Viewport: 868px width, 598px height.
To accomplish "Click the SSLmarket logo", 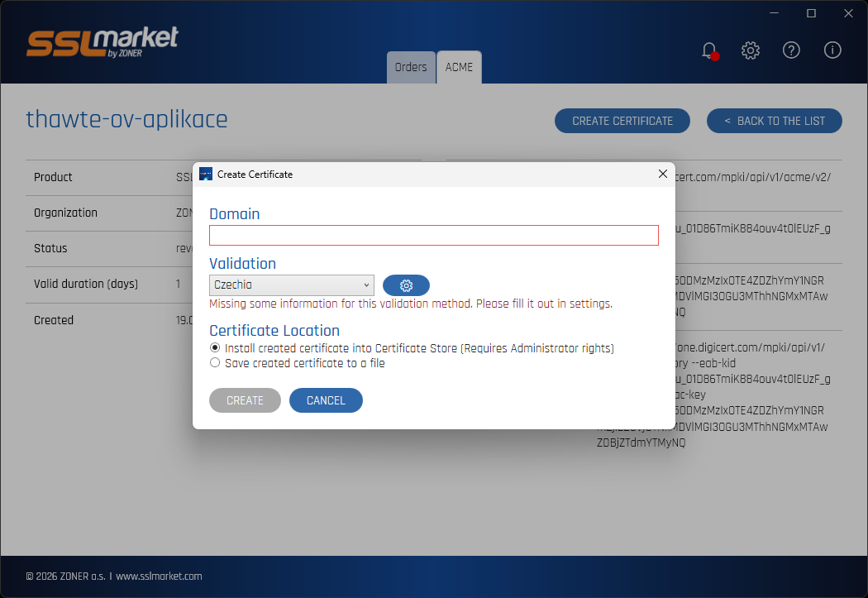I will 103,41.
